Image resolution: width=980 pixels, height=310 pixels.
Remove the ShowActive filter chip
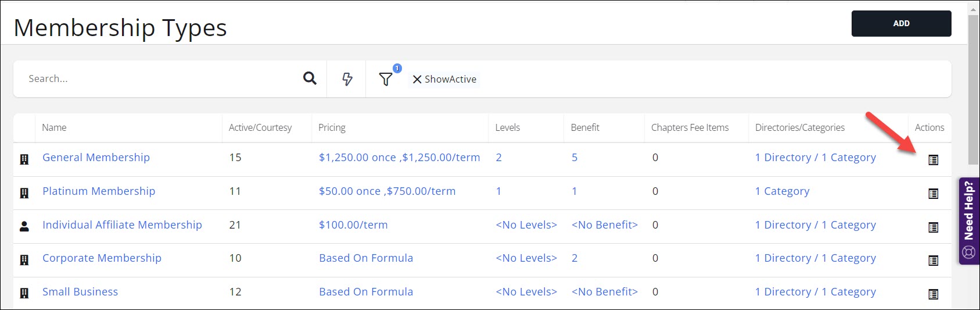point(417,80)
